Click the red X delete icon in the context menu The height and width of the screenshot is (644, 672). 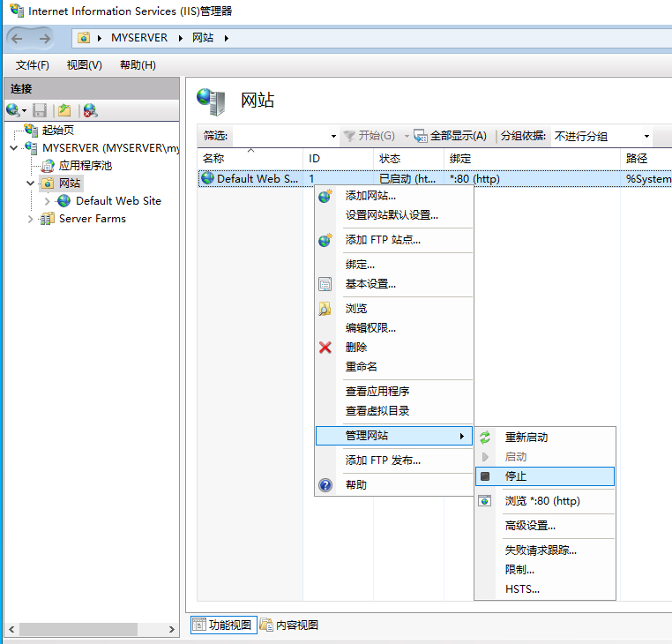click(x=325, y=348)
